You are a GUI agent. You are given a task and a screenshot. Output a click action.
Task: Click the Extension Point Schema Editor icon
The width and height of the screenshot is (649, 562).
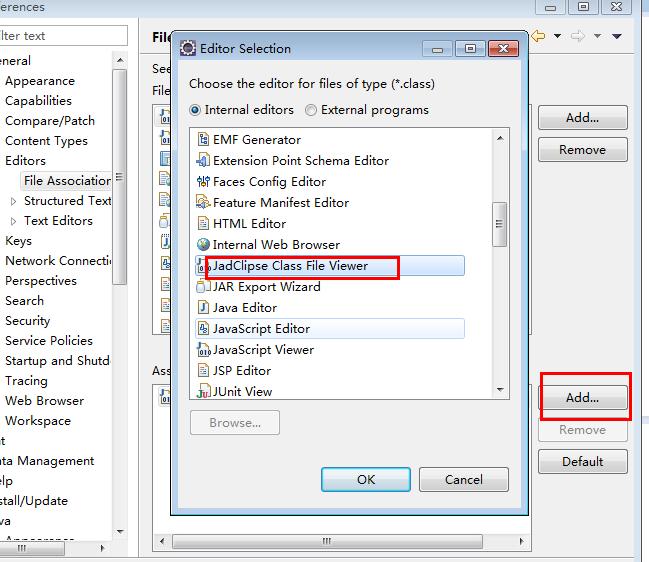click(x=203, y=161)
